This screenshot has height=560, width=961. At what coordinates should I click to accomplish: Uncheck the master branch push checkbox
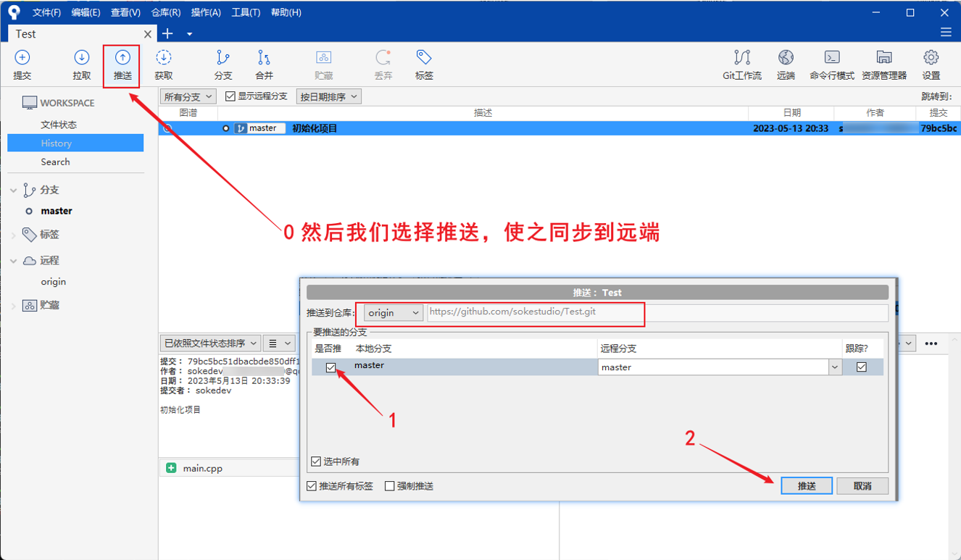(331, 367)
